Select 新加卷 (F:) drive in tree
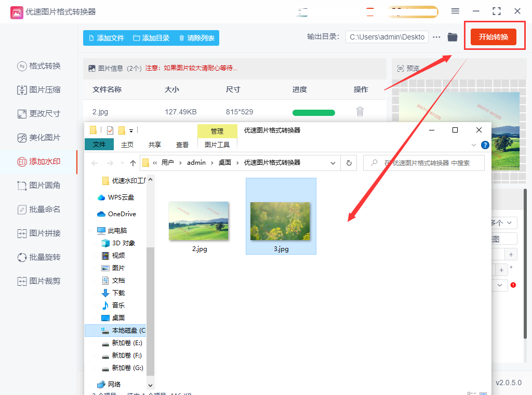Viewport: 532px width, 395px height. (x=122, y=355)
